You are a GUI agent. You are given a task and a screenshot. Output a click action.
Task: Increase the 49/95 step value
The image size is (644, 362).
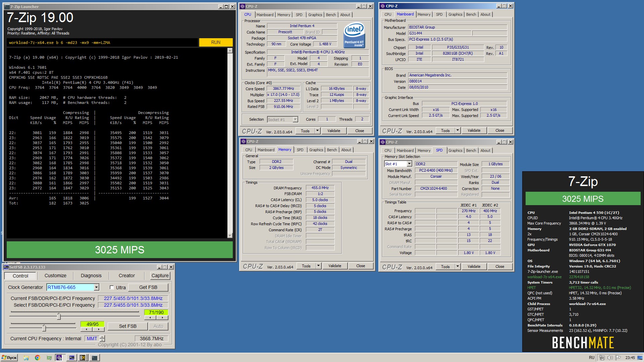99,329
